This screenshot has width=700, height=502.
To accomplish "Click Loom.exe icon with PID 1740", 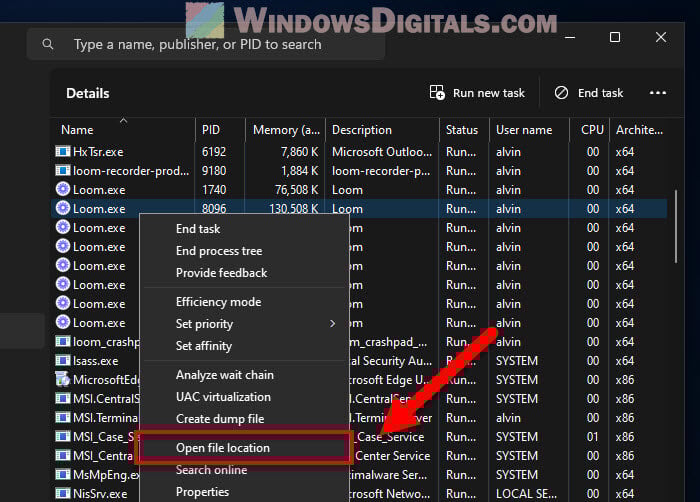I will [62, 189].
